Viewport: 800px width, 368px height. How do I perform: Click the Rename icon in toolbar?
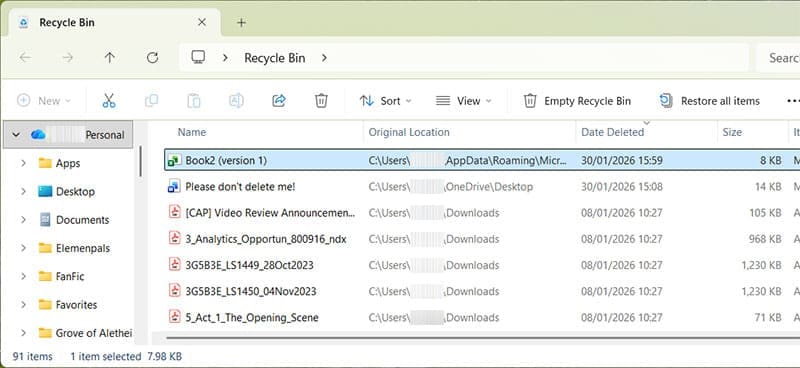point(236,101)
